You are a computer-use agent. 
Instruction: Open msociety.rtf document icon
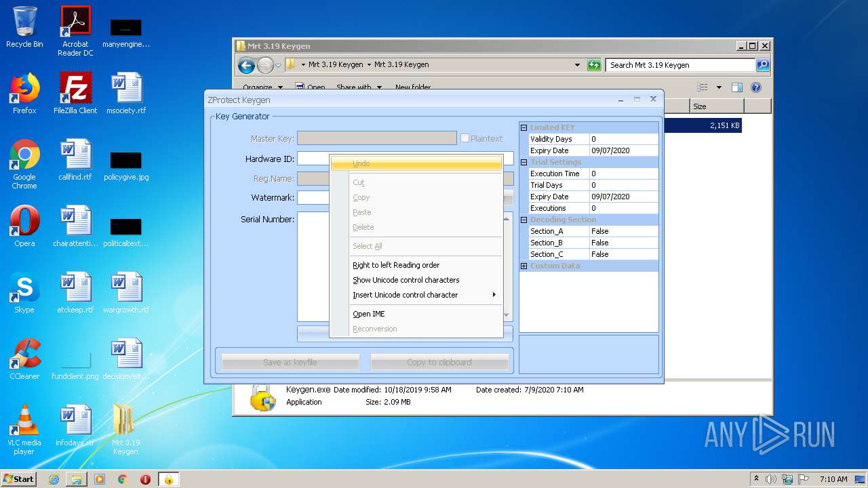(x=126, y=94)
